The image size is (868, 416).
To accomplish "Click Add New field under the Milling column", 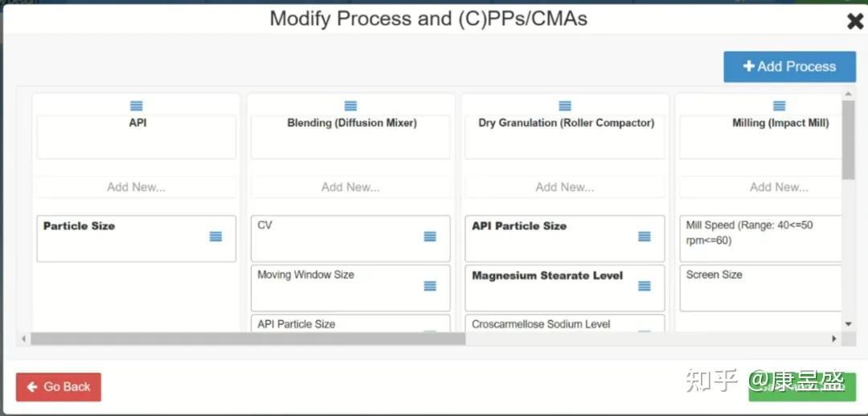I will (x=779, y=187).
